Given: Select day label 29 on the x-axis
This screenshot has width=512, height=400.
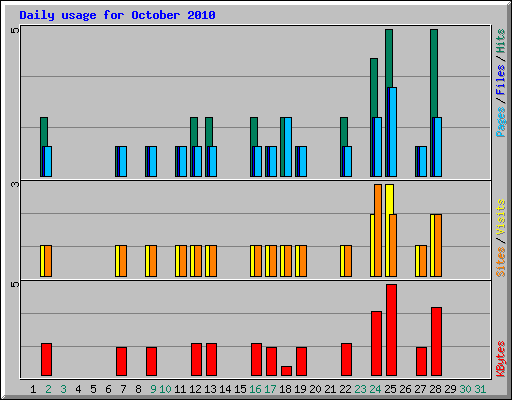Looking at the screenshot, I should click(x=450, y=389).
